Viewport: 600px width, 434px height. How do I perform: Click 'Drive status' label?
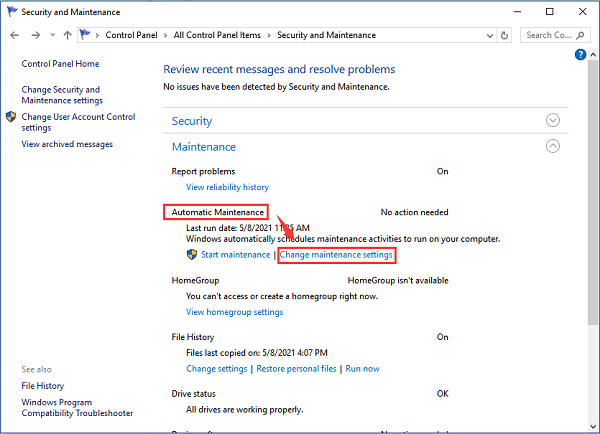tap(194, 394)
